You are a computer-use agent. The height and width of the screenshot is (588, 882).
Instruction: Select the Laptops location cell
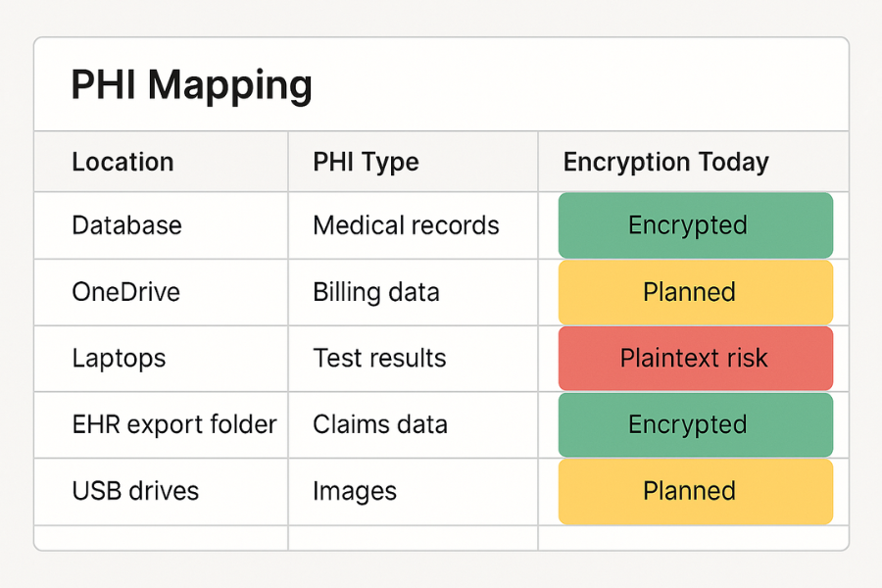pos(119,359)
